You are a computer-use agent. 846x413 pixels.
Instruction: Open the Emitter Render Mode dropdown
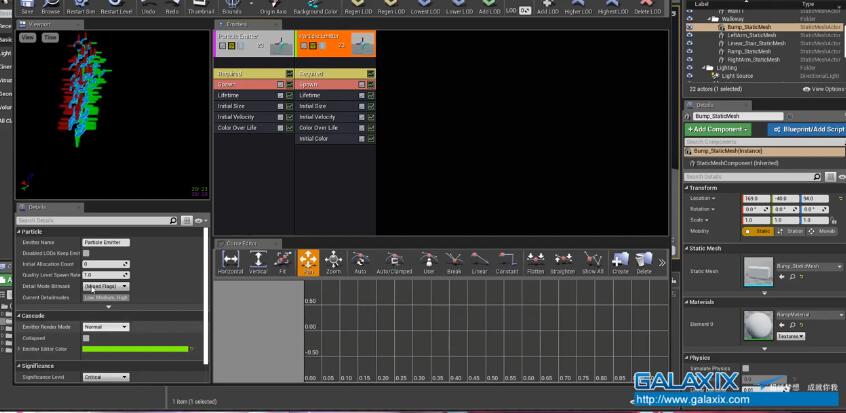(x=105, y=327)
